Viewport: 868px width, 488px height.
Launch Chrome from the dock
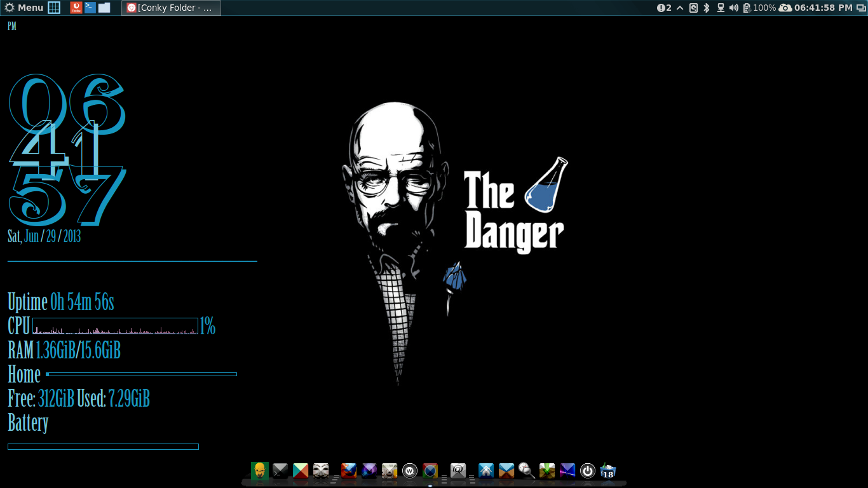[430, 471]
